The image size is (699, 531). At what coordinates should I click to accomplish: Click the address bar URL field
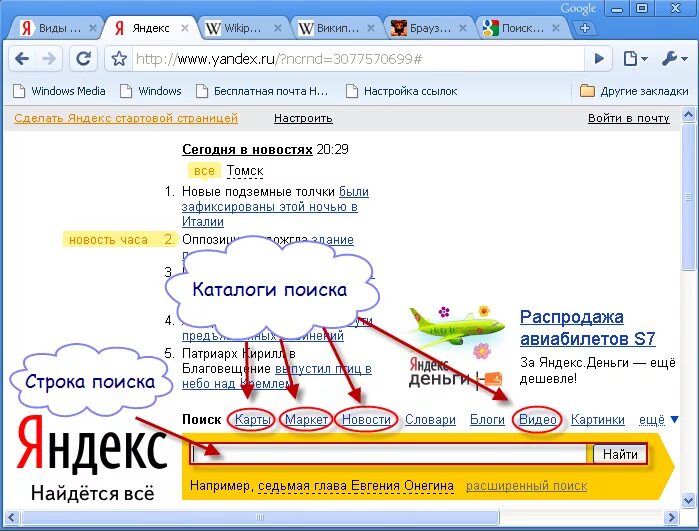coord(357,58)
